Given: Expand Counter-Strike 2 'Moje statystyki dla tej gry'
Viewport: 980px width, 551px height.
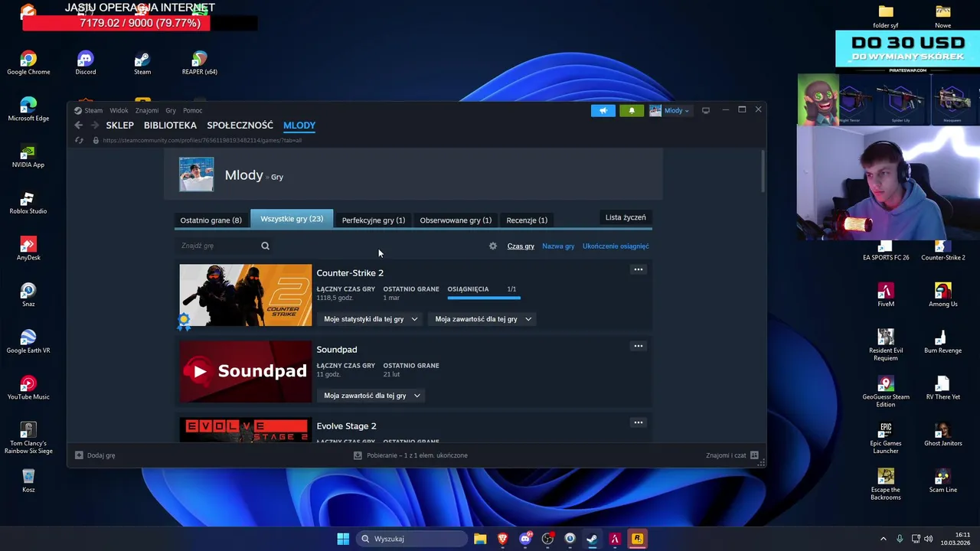Looking at the screenshot, I should click(x=371, y=319).
